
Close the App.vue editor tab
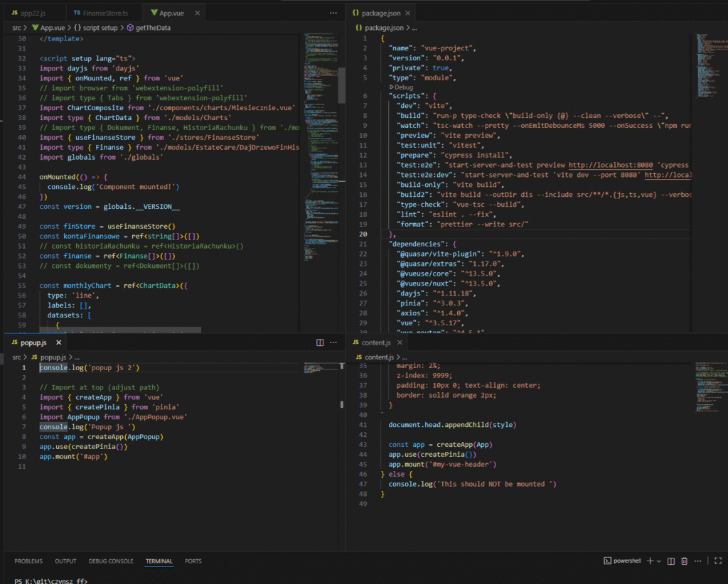point(197,13)
